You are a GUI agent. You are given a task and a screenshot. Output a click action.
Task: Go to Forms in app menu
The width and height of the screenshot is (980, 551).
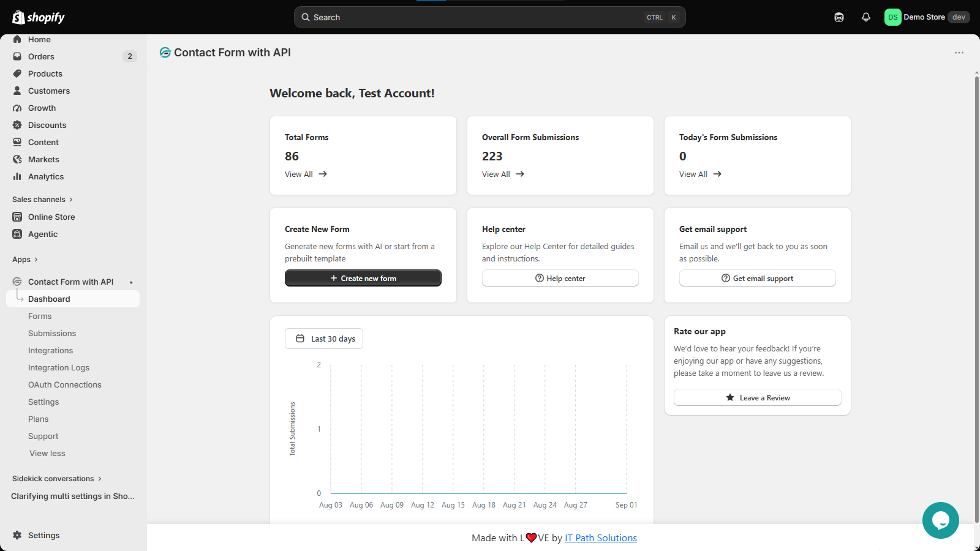click(x=40, y=317)
